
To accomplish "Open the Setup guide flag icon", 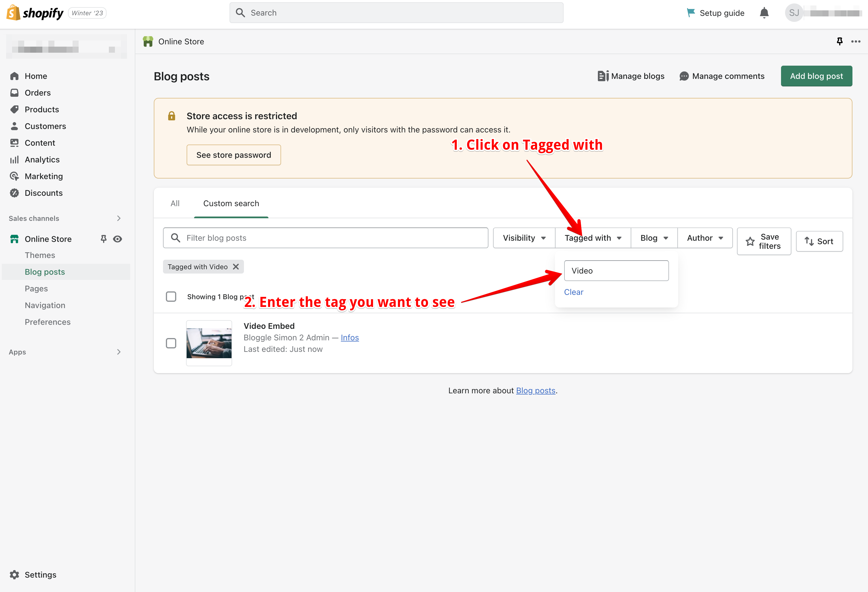I will [691, 12].
